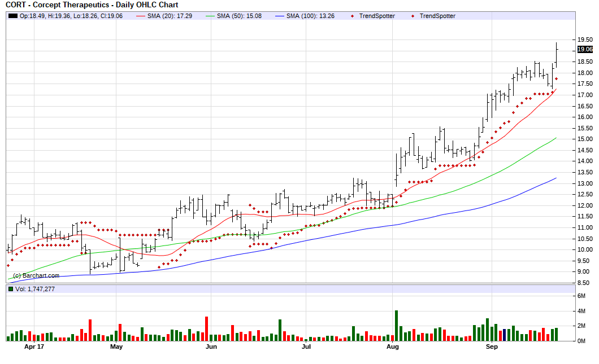The width and height of the screenshot is (599, 364).
Task: Click the 4M volume axis label
Action: coord(581,312)
